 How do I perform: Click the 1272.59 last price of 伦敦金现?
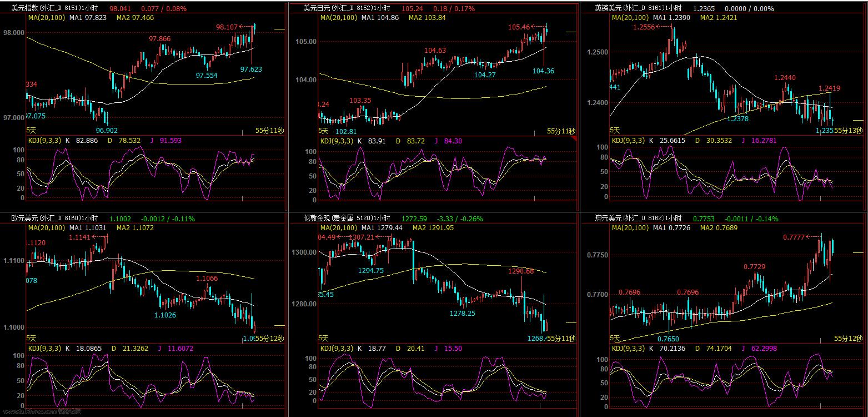[414, 219]
